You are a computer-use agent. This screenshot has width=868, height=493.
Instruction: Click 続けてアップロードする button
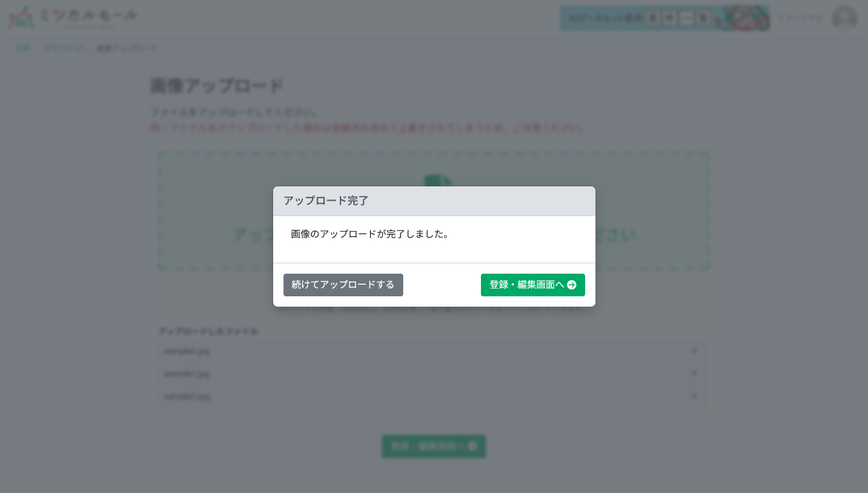point(343,285)
